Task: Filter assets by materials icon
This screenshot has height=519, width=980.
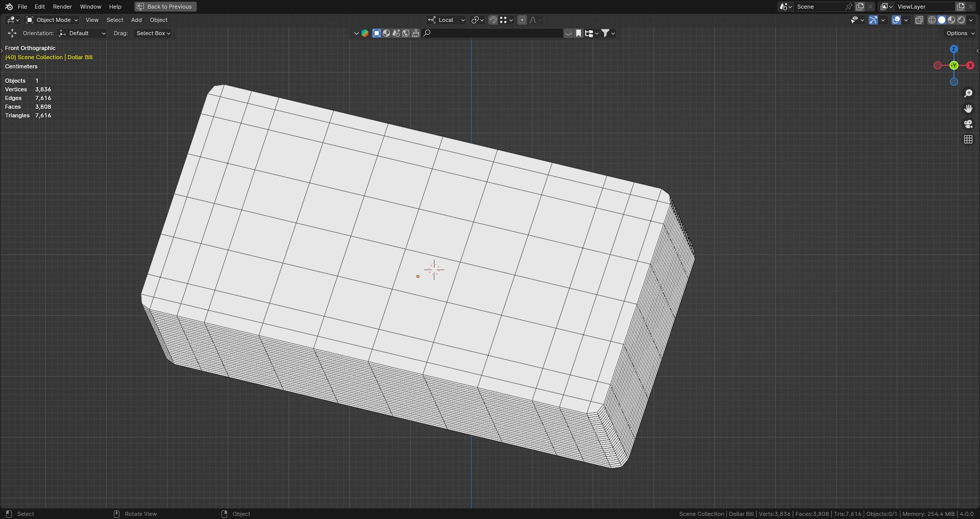Action: 386,33
